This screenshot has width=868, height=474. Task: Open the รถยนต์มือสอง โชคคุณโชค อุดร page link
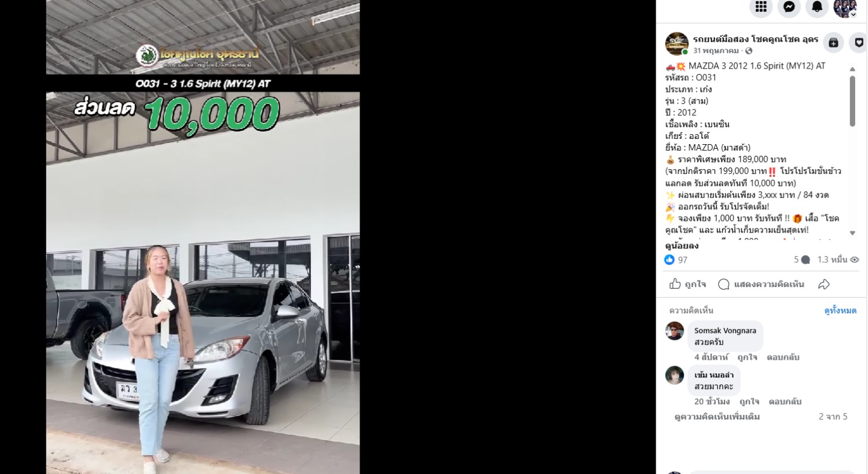(x=755, y=39)
